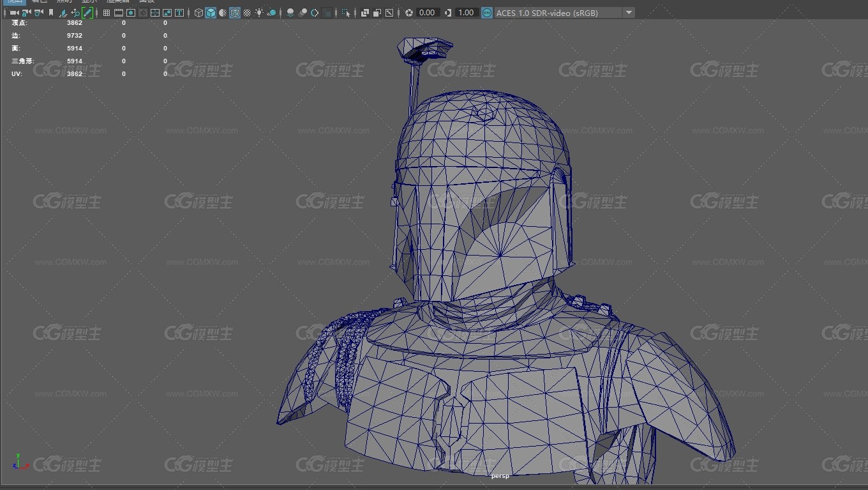Activate the 2D Pan/Zoom tool icon
Image resolution: width=868 pixels, height=490 pixels.
tap(75, 13)
